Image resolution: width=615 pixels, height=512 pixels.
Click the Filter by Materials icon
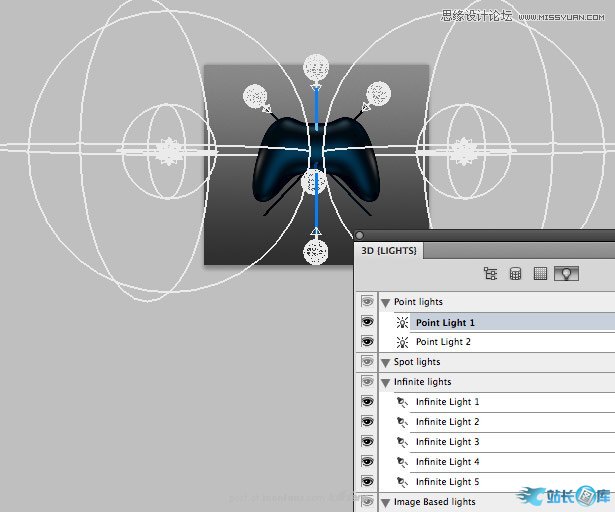click(x=541, y=273)
